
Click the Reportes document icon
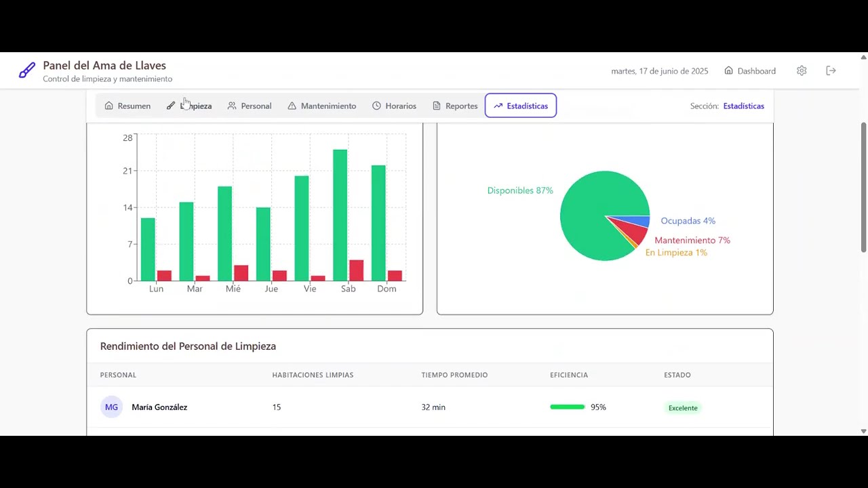437,106
